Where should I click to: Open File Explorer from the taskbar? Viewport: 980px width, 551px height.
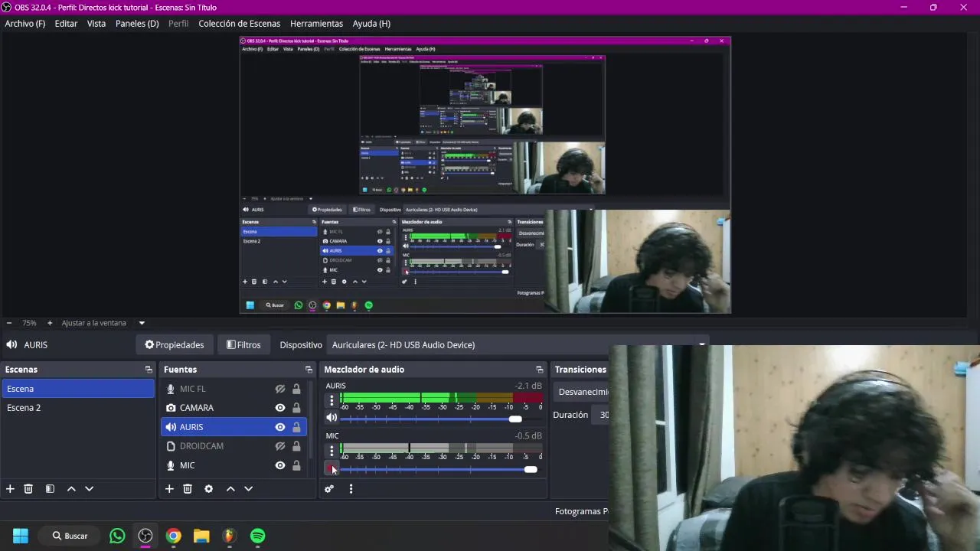point(201,536)
